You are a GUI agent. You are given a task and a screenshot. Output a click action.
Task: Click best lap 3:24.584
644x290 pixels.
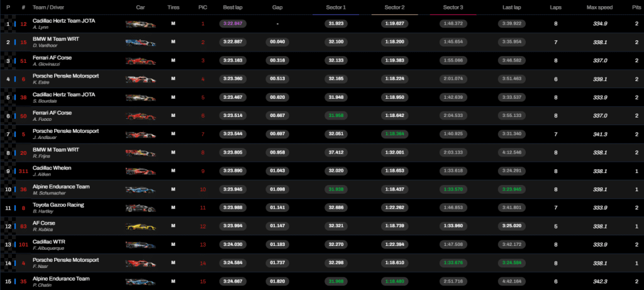point(233,263)
